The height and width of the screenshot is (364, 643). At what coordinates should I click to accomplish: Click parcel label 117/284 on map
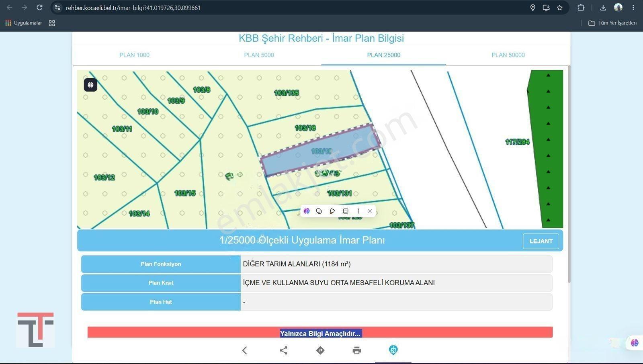click(517, 142)
